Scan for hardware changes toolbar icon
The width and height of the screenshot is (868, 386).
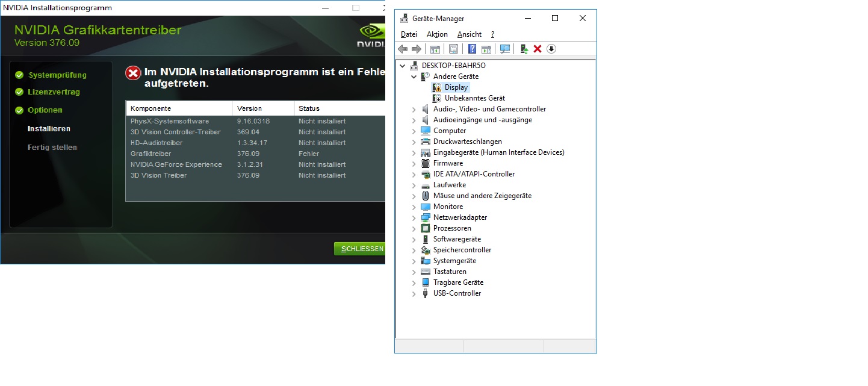pos(505,49)
